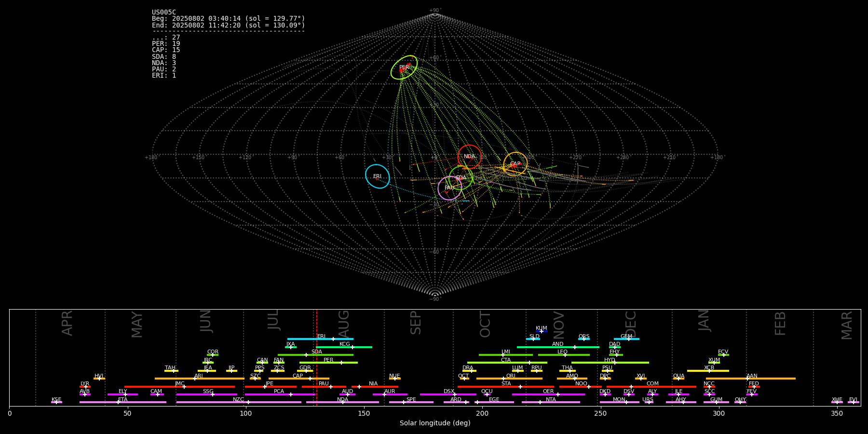Click the JUL month label on timeline
The height and width of the screenshot is (434, 868).
[x=273, y=319]
